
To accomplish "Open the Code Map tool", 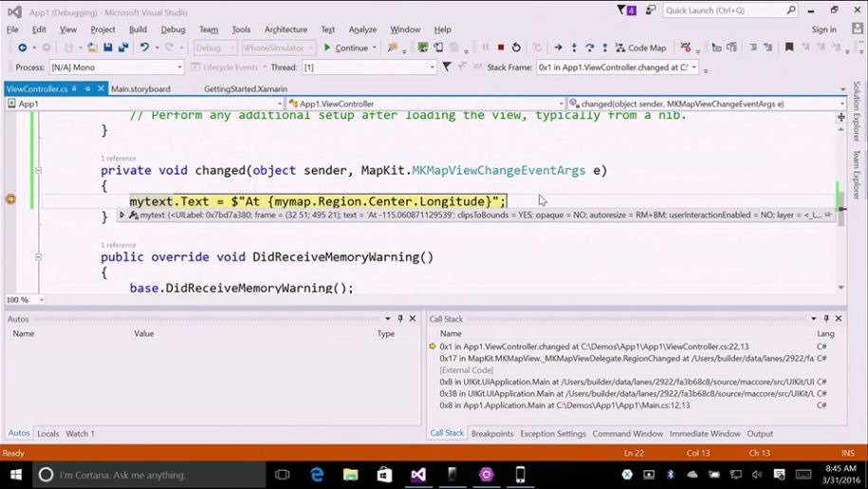I will pos(640,47).
